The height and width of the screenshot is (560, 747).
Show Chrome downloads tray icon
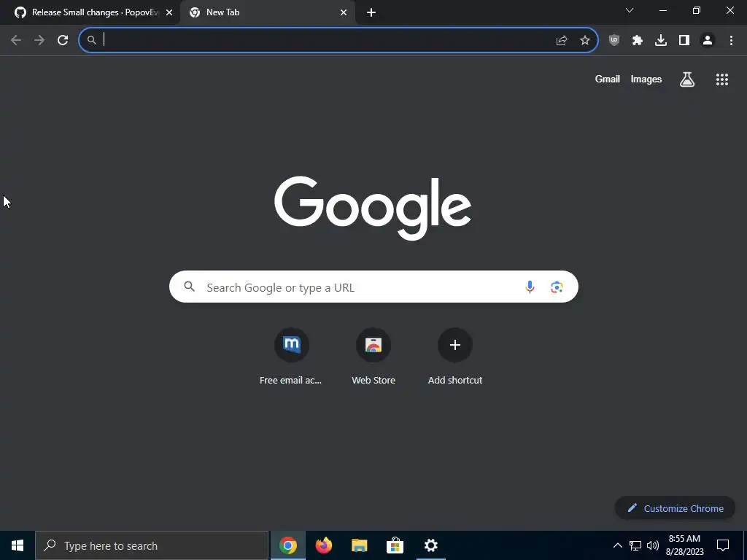tap(661, 41)
